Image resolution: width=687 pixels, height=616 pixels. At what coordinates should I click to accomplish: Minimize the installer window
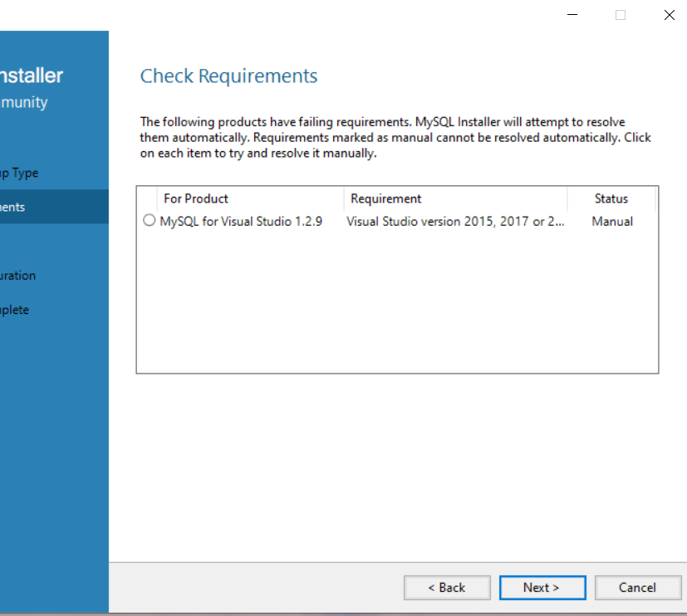572,15
